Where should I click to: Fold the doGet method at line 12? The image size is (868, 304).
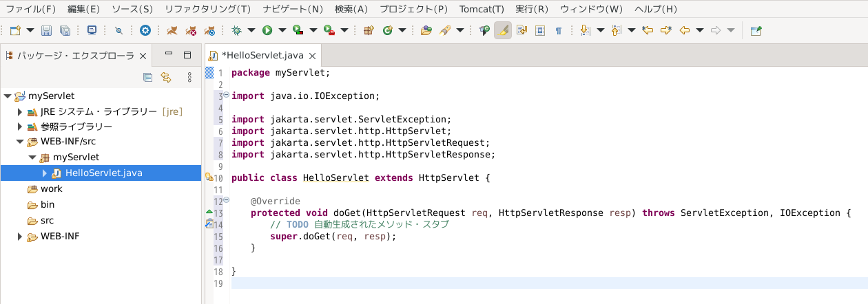226,201
